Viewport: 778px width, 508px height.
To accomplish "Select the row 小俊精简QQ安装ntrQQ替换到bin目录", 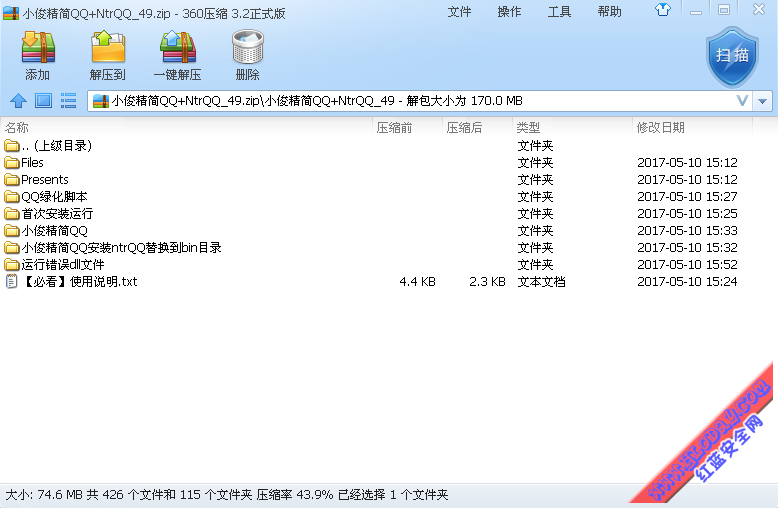I will [377, 248].
